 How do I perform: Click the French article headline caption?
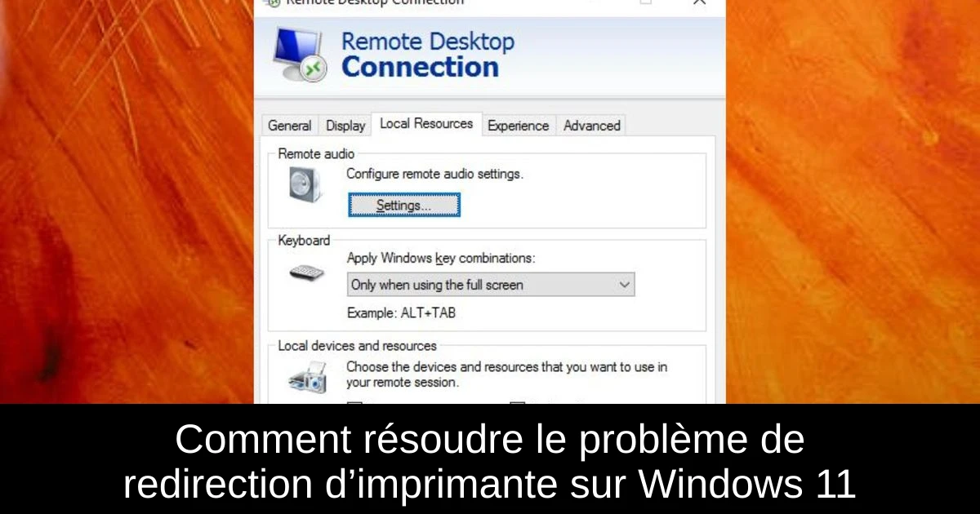coord(490,463)
